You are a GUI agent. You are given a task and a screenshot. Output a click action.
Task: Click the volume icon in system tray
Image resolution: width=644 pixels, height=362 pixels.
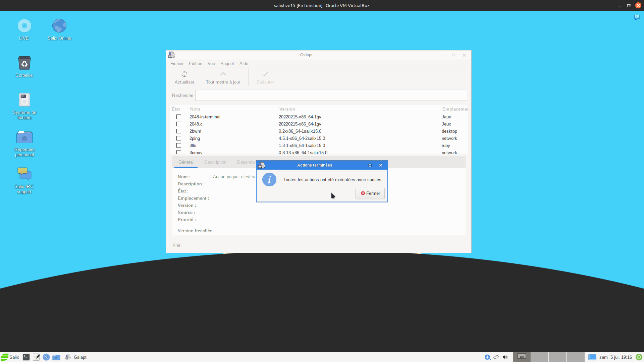pyautogui.click(x=505, y=357)
